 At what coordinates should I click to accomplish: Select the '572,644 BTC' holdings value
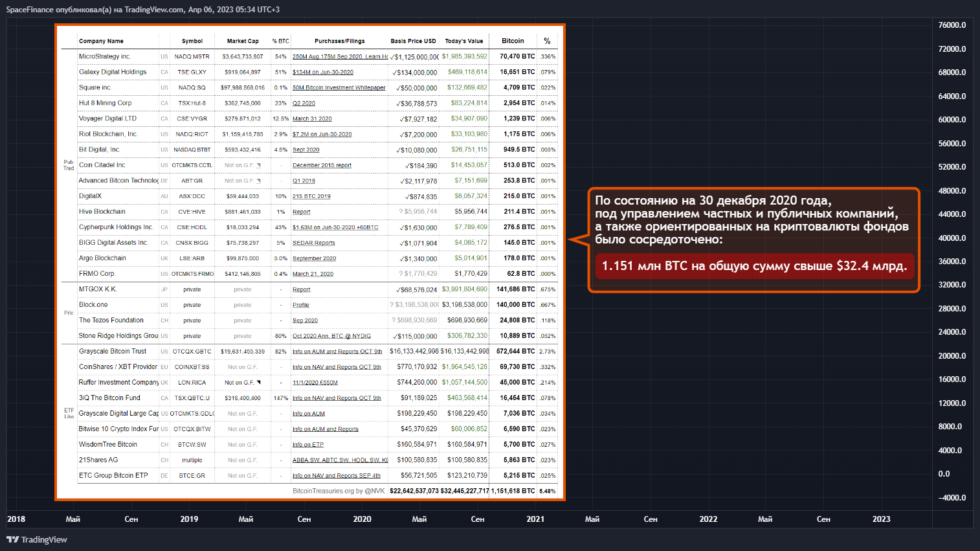click(516, 352)
